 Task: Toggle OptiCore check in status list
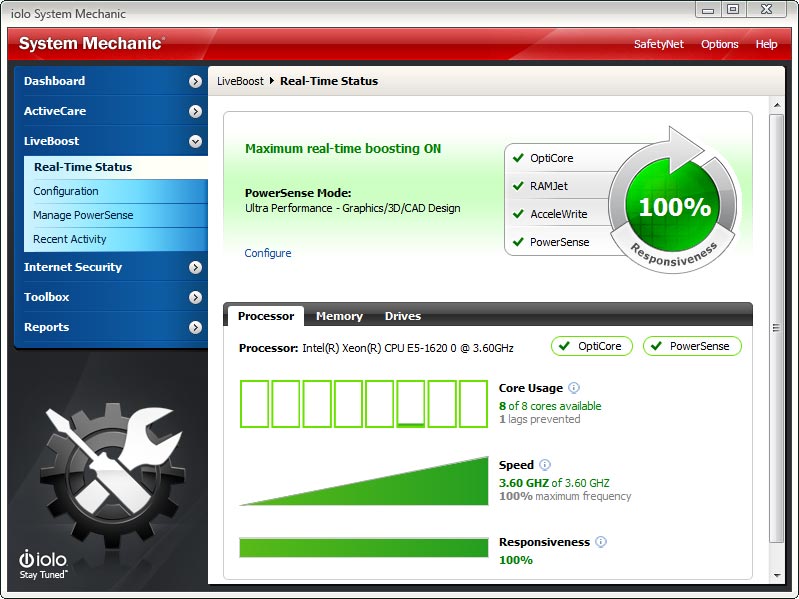[x=518, y=158]
